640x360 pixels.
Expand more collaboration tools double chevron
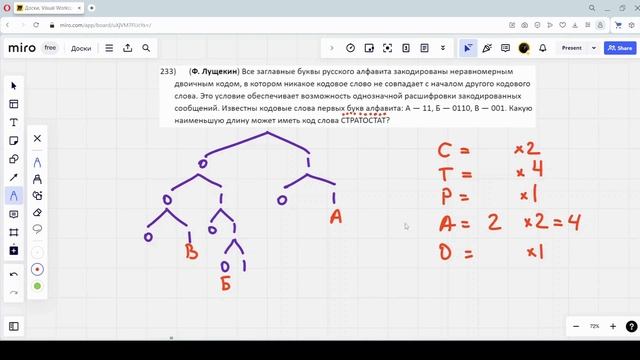pyautogui.click(x=443, y=48)
